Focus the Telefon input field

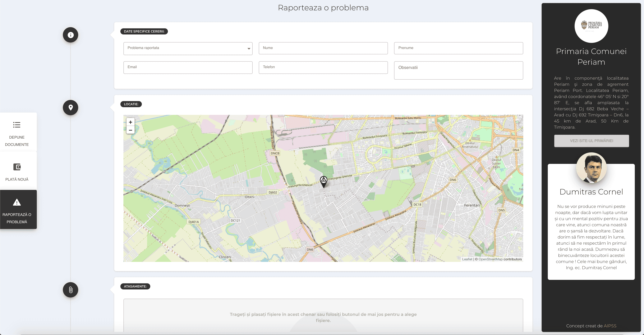(323, 67)
